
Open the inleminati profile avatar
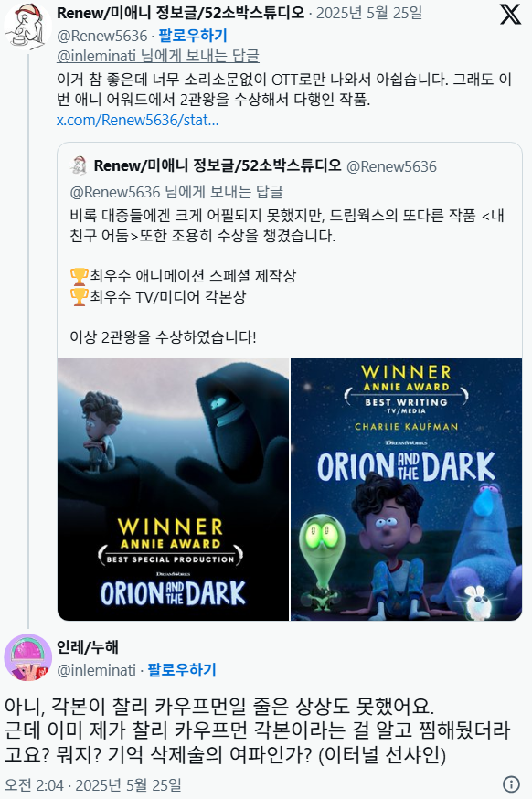tap(27, 657)
